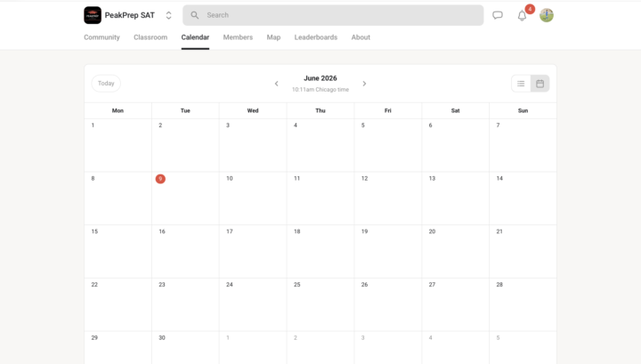Click the Sun column header
Image resolution: width=641 pixels, height=364 pixels.
point(523,110)
